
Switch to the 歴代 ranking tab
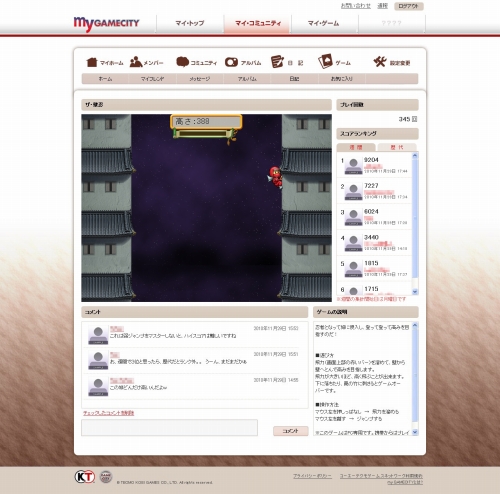(x=397, y=147)
